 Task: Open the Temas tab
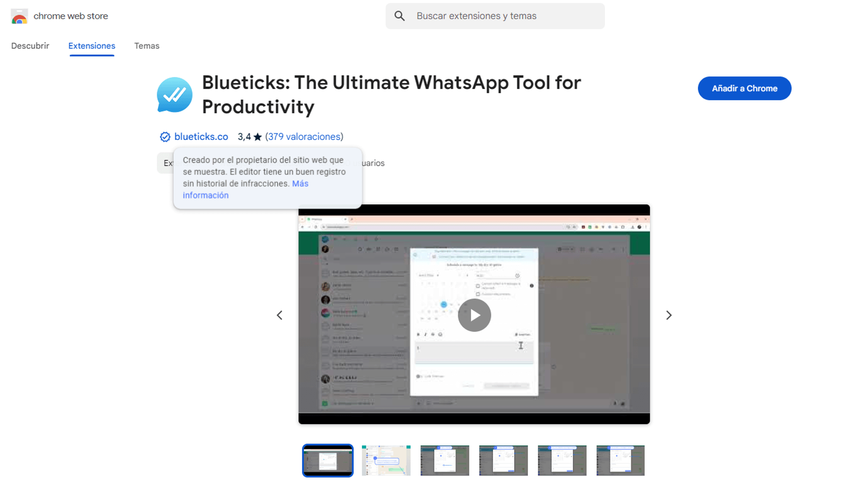tap(147, 46)
